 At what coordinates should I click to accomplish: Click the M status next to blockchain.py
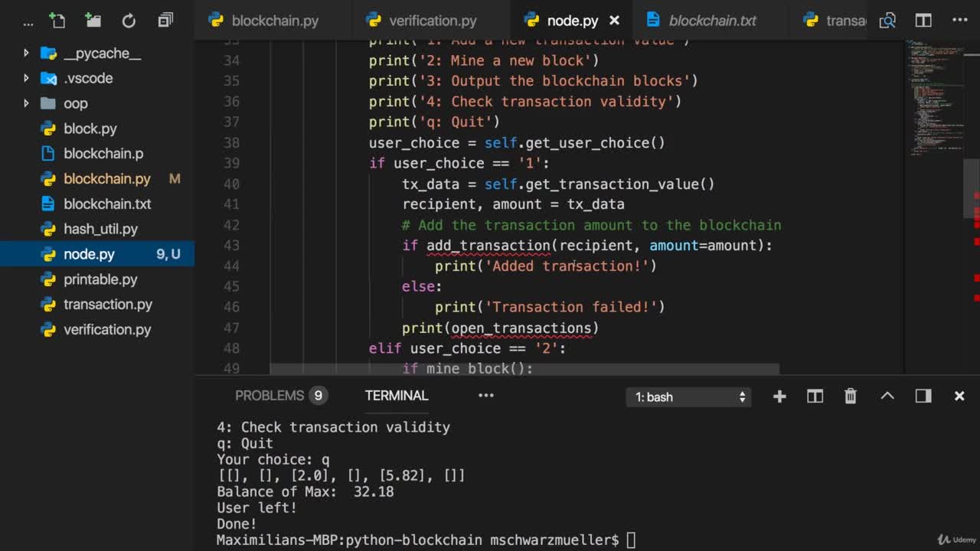tap(175, 179)
